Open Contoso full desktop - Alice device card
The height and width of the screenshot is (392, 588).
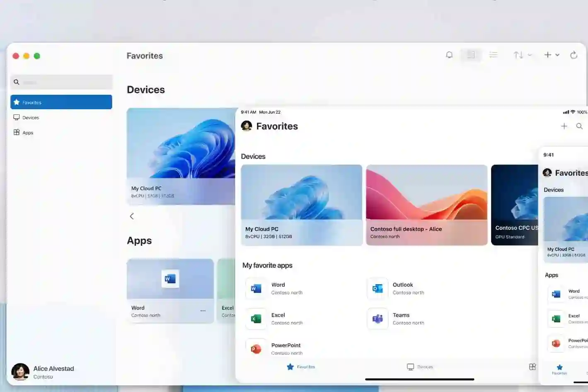tap(426, 205)
